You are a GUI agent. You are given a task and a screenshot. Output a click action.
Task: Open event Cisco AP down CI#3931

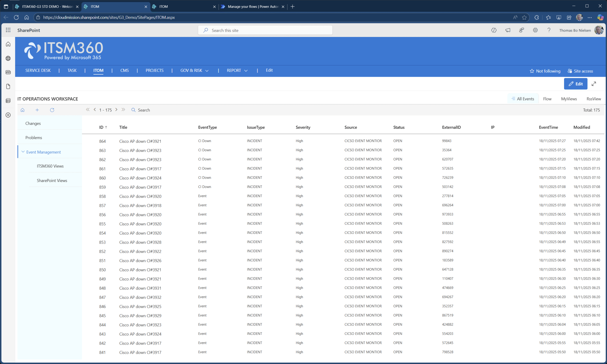coord(140,288)
